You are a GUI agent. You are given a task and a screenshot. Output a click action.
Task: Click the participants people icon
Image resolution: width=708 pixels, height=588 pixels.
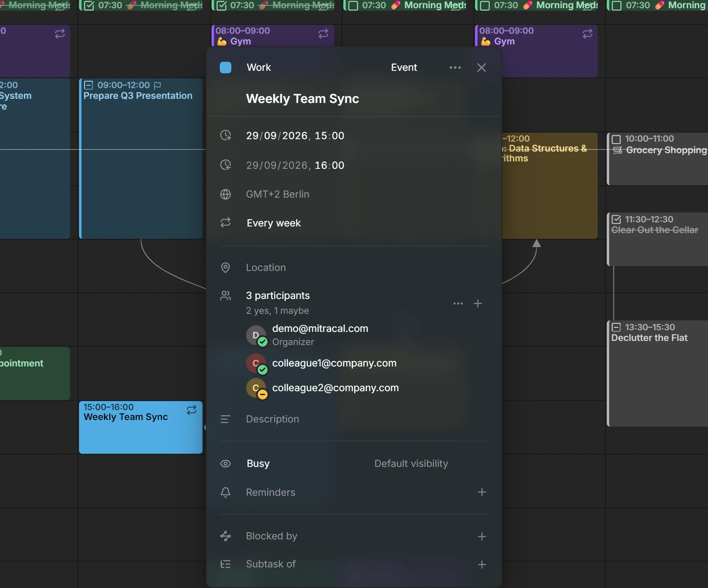(x=226, y=296)
